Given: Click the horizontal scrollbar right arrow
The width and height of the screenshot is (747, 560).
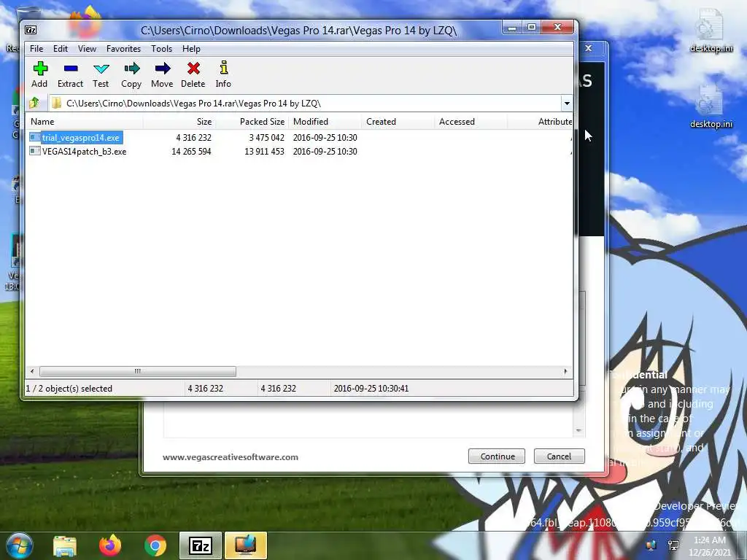Looking at the screenshot, I should coord(565,371).
